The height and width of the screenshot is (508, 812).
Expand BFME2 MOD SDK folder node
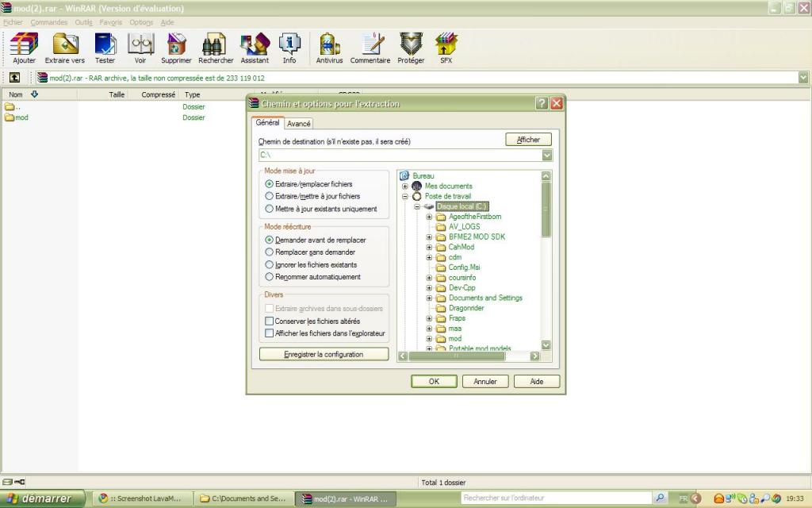tap(429, 237)
